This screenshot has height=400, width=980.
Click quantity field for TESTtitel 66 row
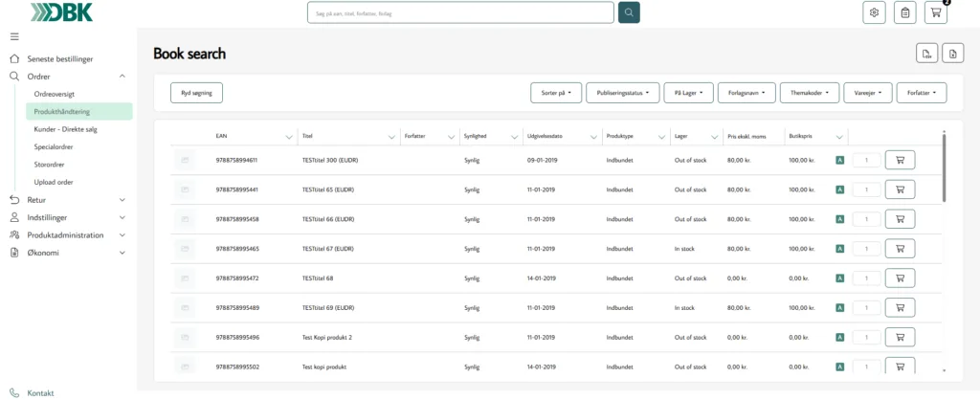coord(866,219)
